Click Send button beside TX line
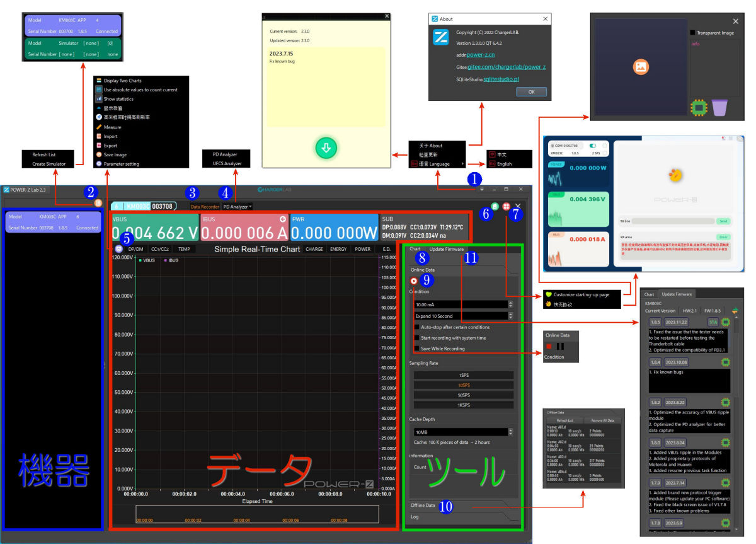The width and height of the screenshot is (756, 544). (723, 221)
